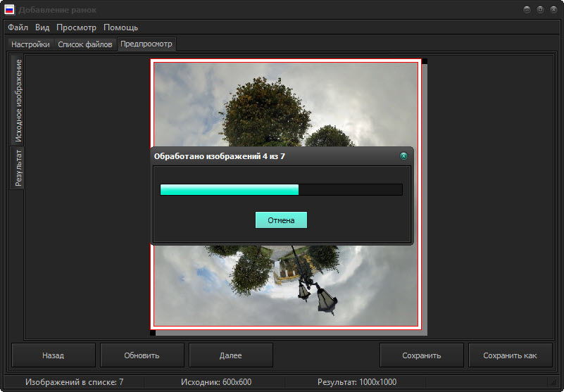Click the status text 'Исходник: 600x600'
The image size is (564, 392).
(x=216, y=382)
